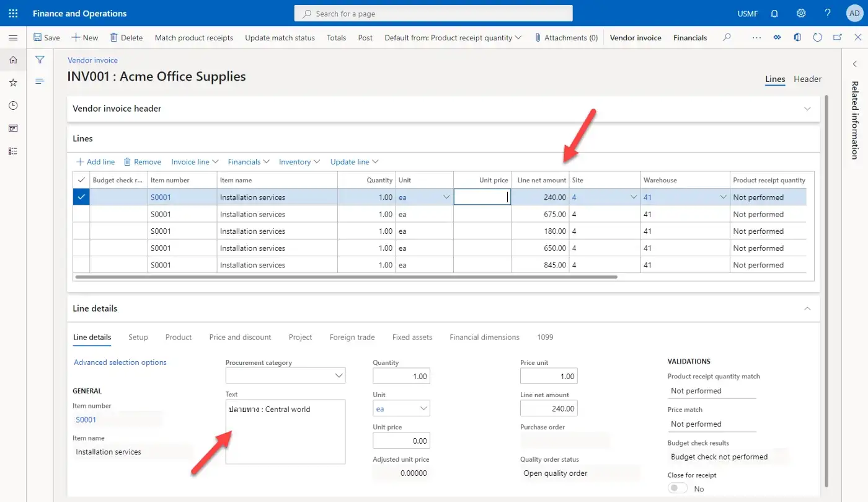Add line to the invoice lines
This screenshot has width=868, height=502.
[95, 162]
